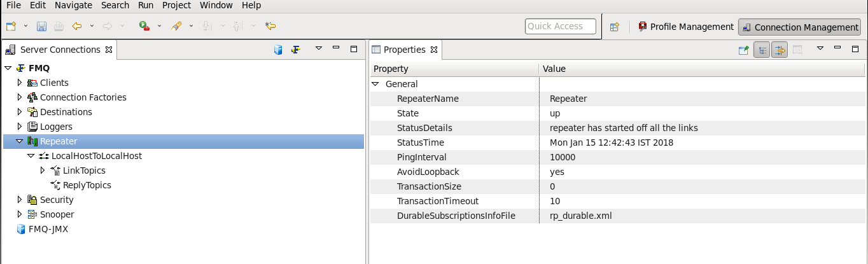Click the Open Perspective icon
Screen dimensions: 868x264
pos(614,27)
